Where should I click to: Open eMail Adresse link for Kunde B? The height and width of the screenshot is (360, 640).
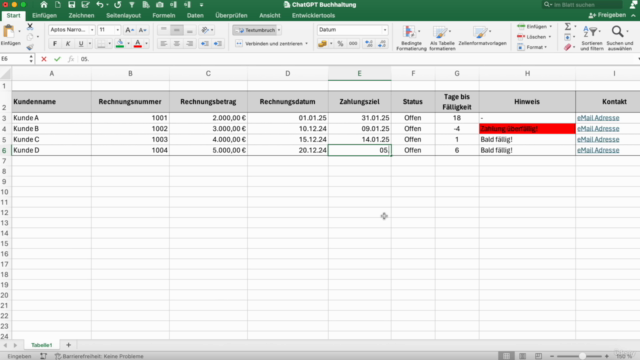coord(598,129)
